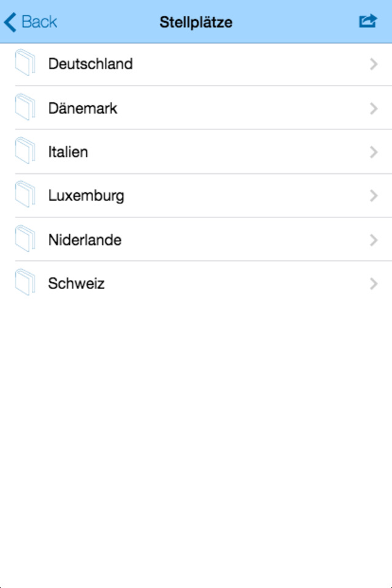This screenshot has width=392, height=588.
Task: Select the Niderlande list entry
Action: tap(85, 240)
